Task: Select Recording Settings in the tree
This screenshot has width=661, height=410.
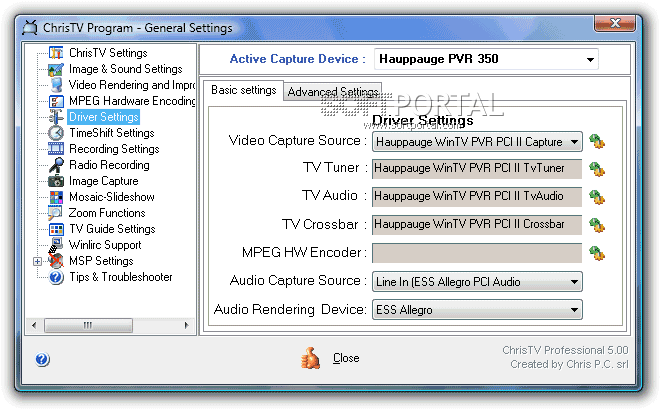Action: coord(114,149)
